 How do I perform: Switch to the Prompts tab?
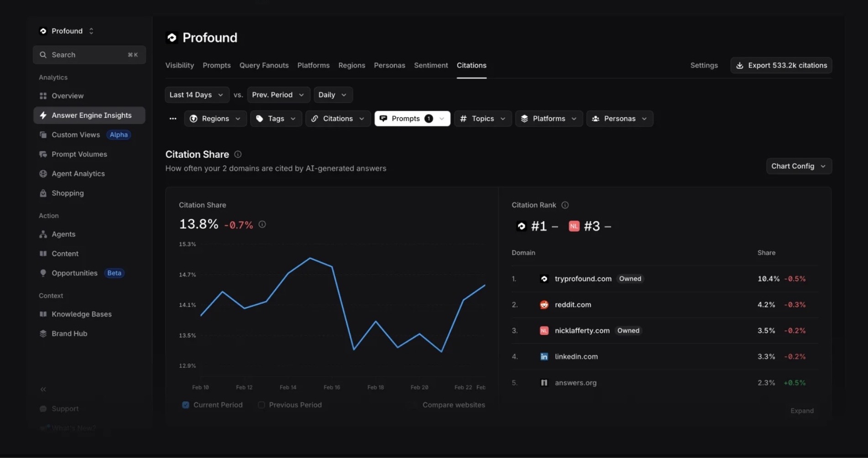pyautogui.click(x=217, y=65)
